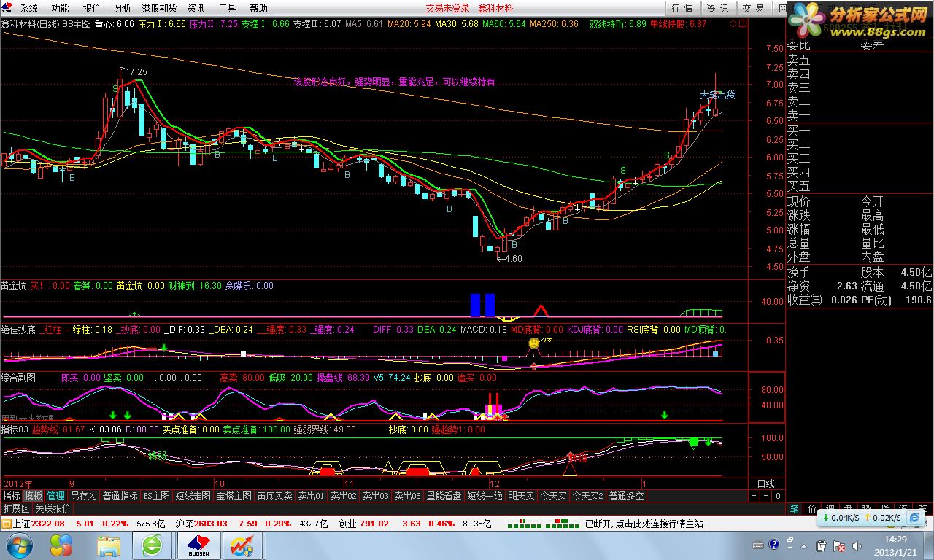Screen dimensions: 934x560
Task: Click the 行情 button at top right
Action: [x=682, y=8]
